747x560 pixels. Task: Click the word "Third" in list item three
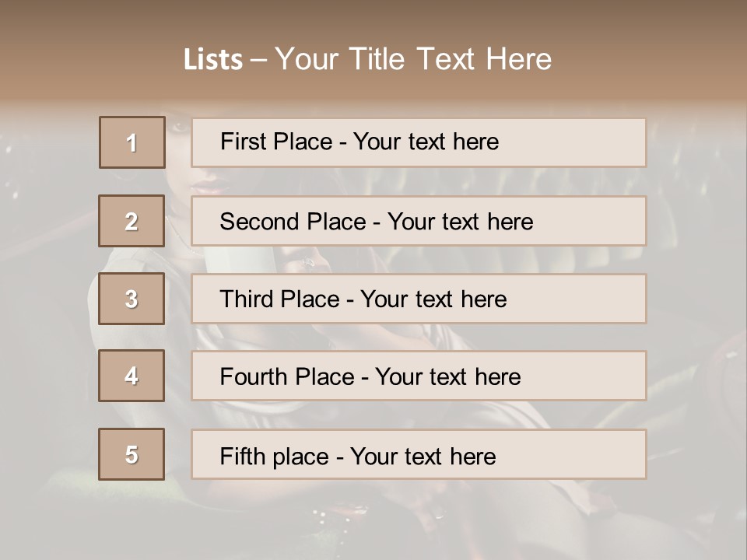(247, 299)
